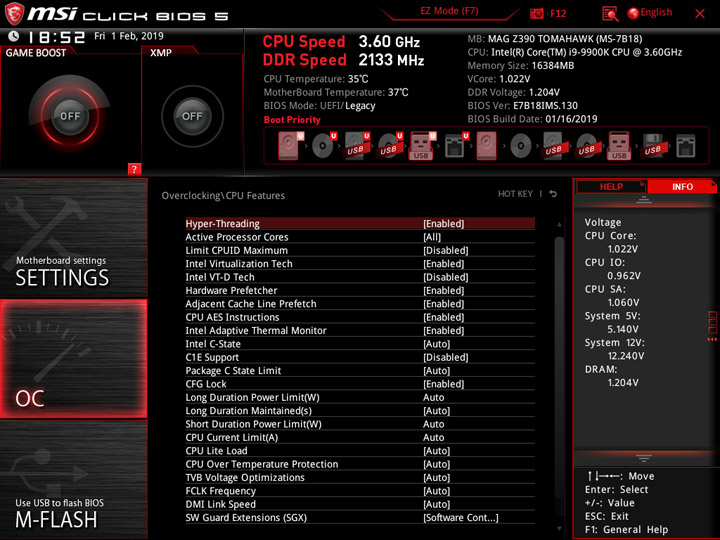Screen dimensions: 720x540
Task: Click the list scroll down arrow
Action: [x=559, y=529]
